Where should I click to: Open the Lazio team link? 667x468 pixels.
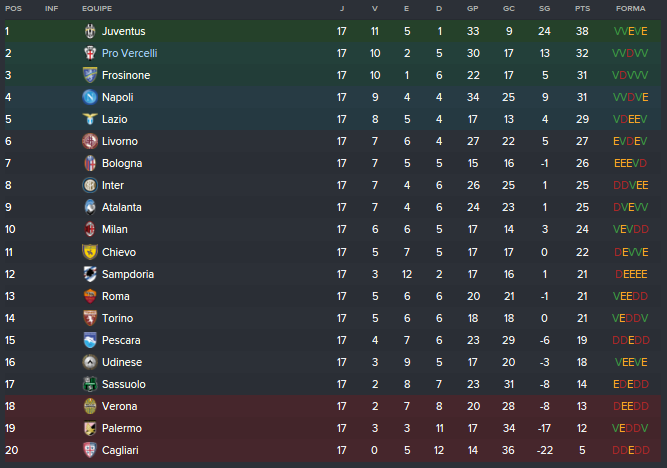coord(116,119)
